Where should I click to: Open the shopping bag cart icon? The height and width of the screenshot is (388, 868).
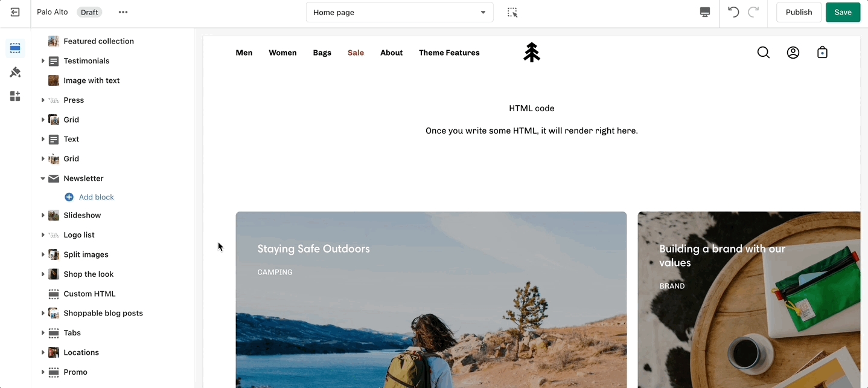822,53
